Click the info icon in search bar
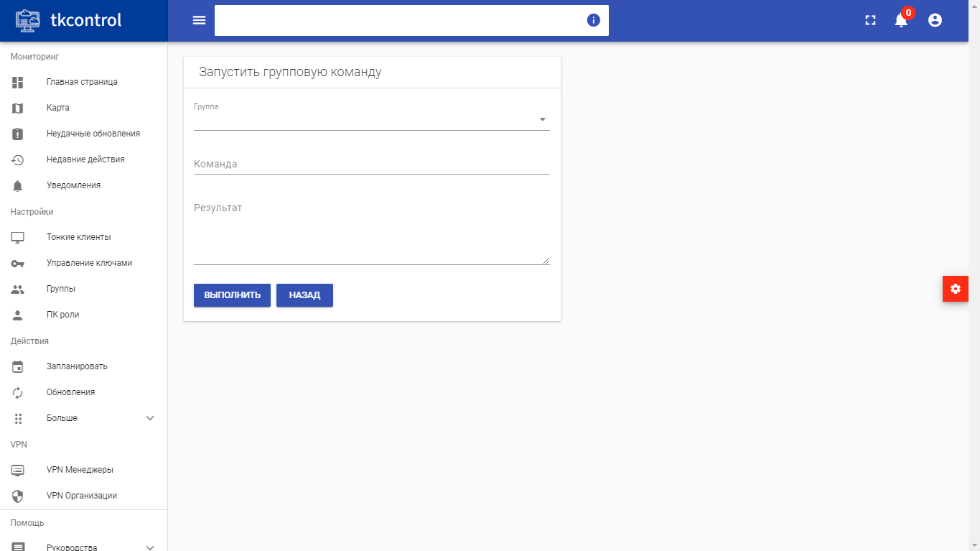980x551 pixels. point(593,20)
